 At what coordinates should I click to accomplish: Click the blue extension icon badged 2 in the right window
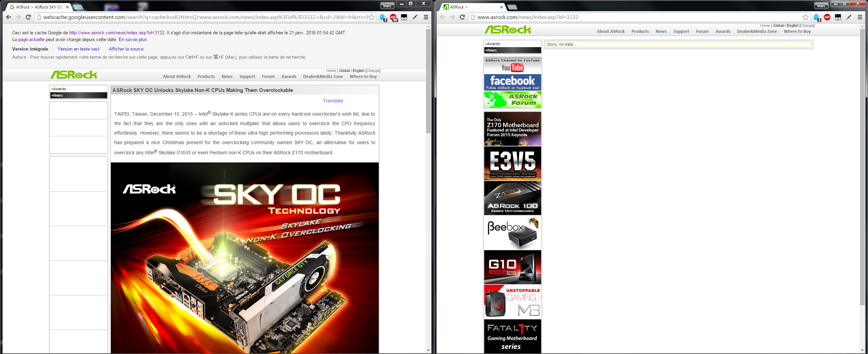coord(817,18)
